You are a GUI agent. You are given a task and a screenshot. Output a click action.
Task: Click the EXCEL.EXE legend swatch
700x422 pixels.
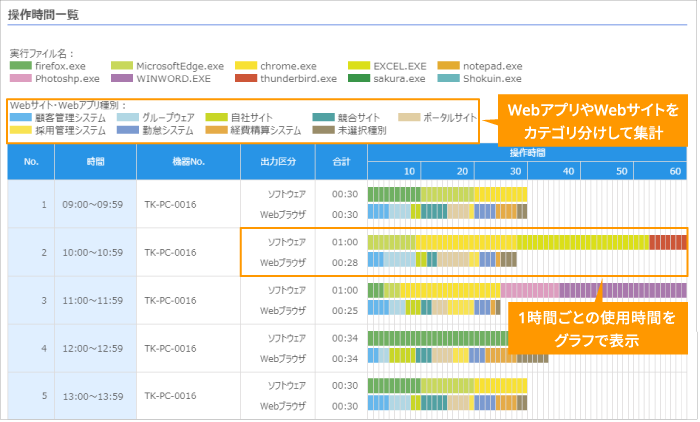click(359, 66)
